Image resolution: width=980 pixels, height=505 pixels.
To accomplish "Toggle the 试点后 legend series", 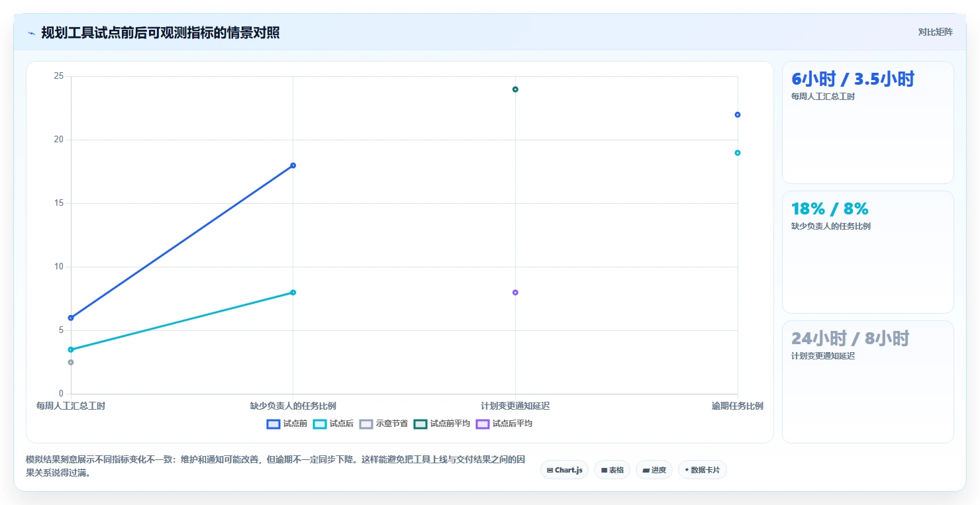I will click(x=333, y=424).
